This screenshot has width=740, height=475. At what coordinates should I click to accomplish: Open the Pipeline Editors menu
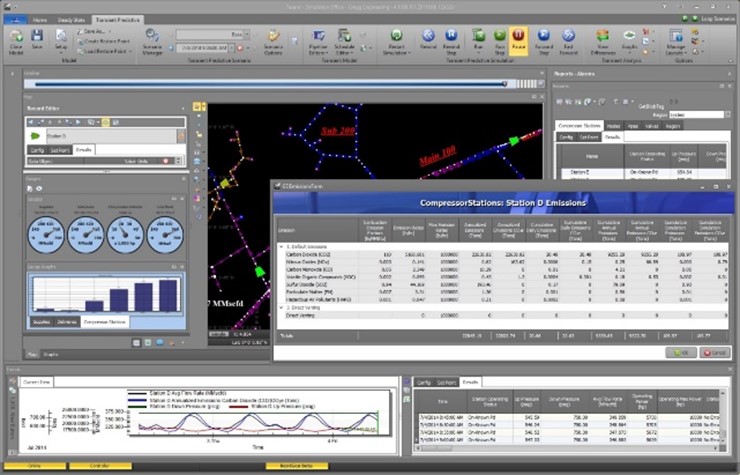pyautogui.click(x=318, y=42)
